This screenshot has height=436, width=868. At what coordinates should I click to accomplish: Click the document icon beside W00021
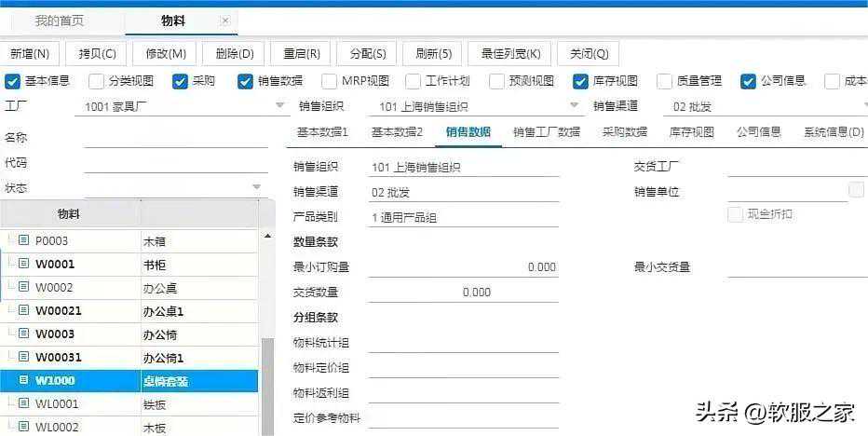click(24, 310)
